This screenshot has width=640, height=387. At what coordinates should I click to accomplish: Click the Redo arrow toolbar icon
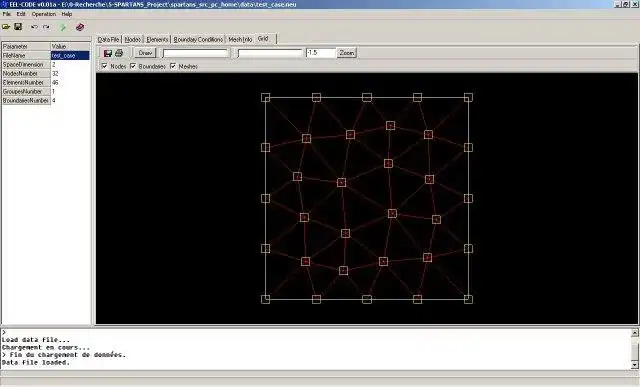46,27
